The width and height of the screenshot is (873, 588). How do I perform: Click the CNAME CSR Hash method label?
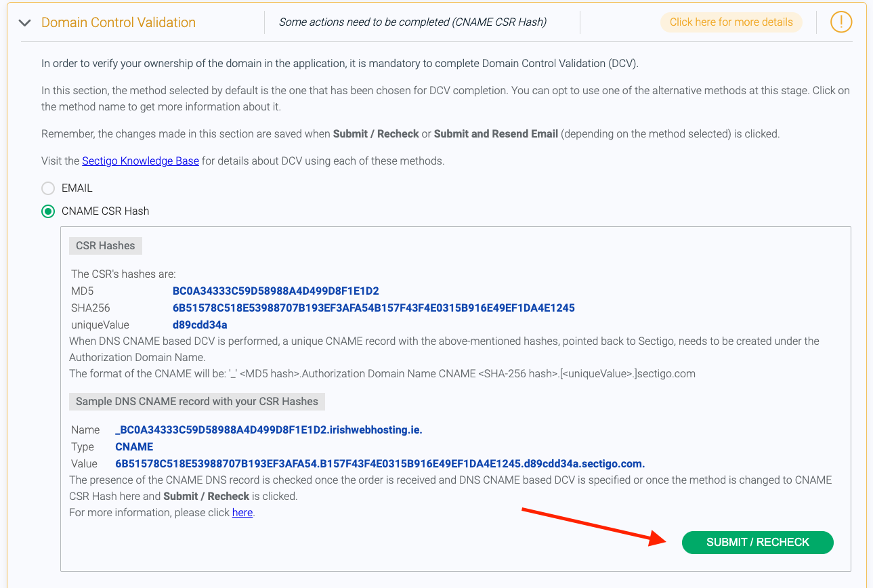(x=105, y=211)
